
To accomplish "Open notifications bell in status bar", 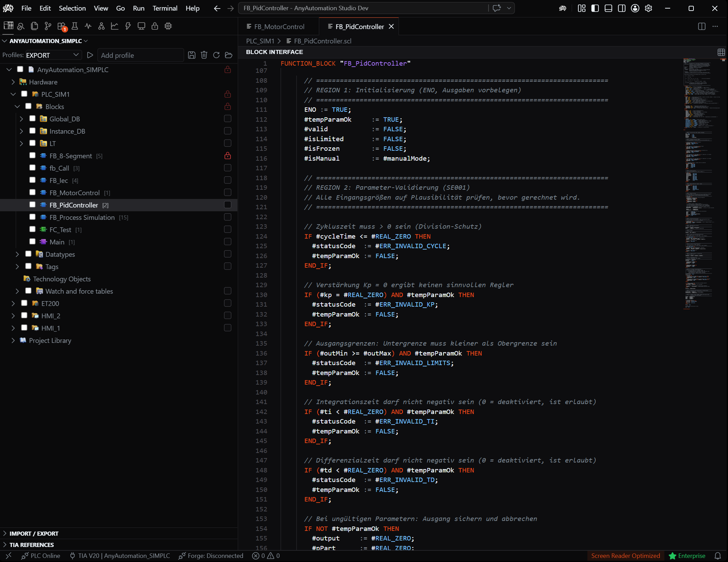I will point(718,556).
